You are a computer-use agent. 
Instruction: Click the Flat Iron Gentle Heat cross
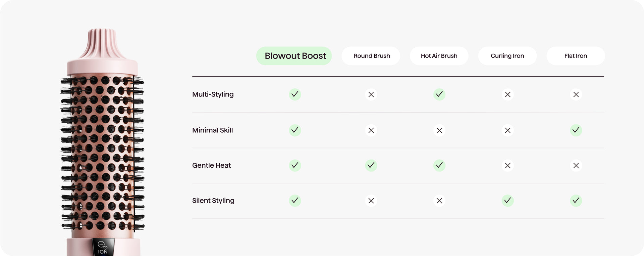tap(576, 165)
